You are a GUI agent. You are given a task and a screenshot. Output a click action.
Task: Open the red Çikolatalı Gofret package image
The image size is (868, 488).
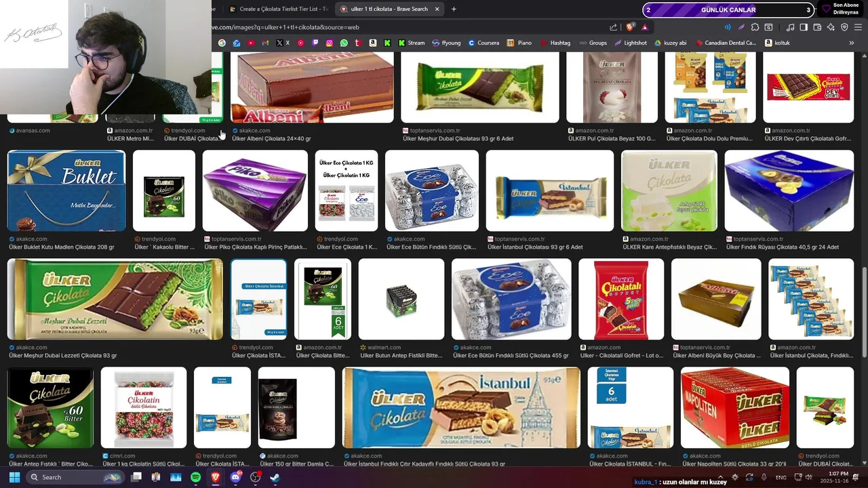(621, 299)
